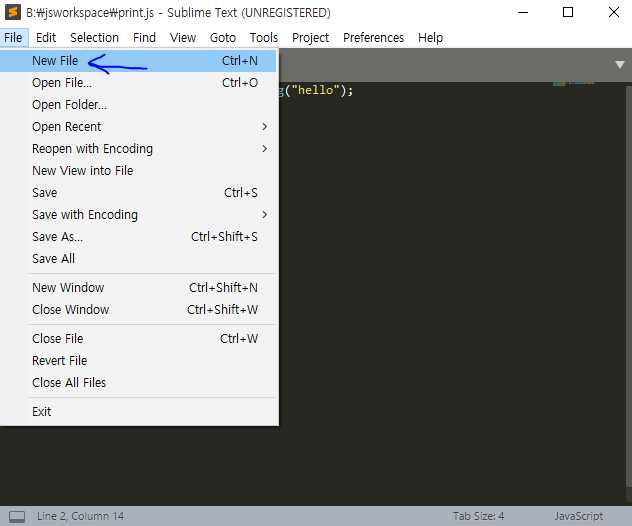Screen dimensions: 632x526
Task: Open the Goto menu
Action: [222, 37]
